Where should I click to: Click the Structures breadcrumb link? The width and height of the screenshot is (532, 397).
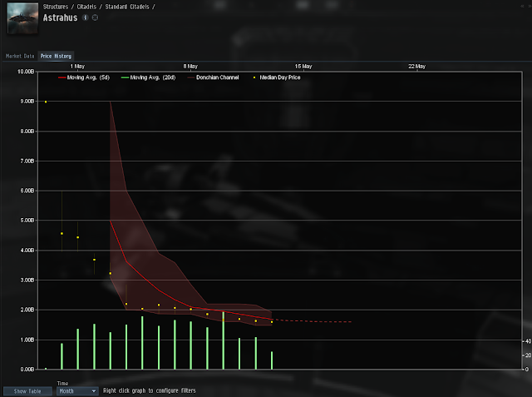(56, 7)
